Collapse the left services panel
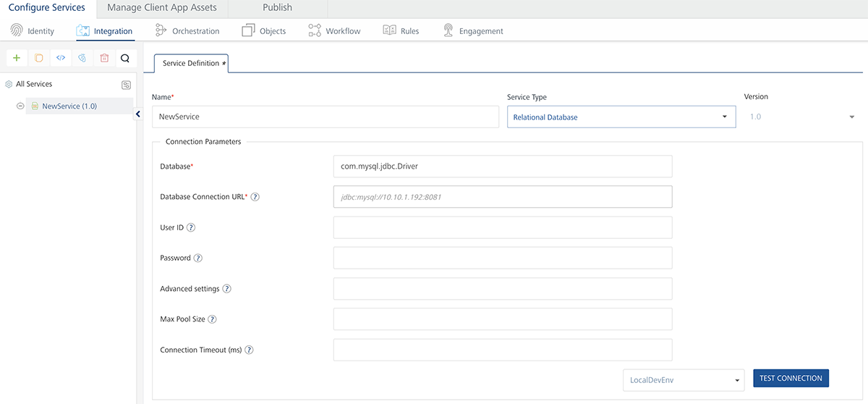868x404 pixels. (x=138, y=114)
